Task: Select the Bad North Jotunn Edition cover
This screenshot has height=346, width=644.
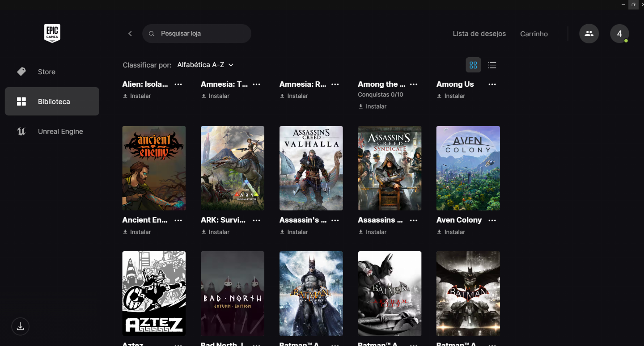Action: (233, 293)
